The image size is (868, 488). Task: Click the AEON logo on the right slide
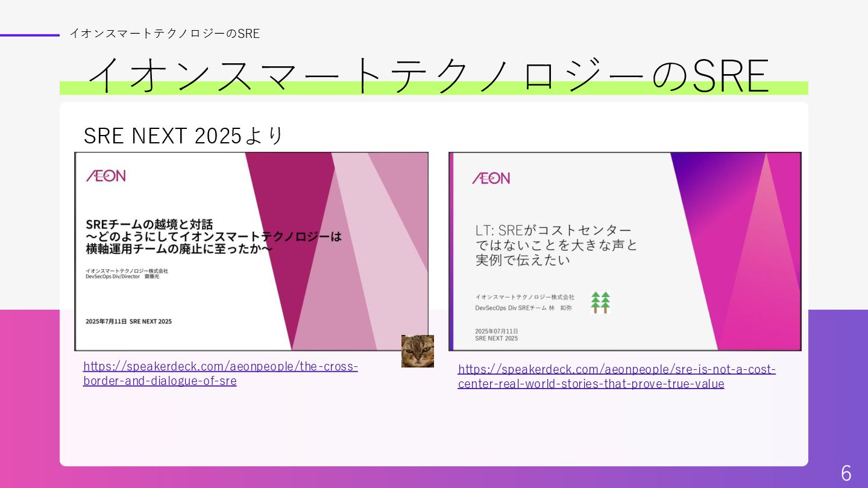[491, 178]
